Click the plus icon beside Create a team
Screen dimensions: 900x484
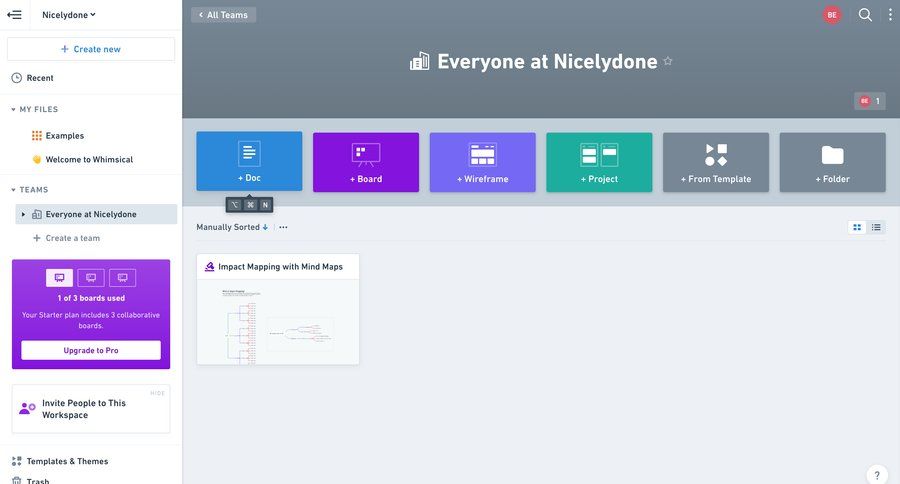click(x=37, y=238)
